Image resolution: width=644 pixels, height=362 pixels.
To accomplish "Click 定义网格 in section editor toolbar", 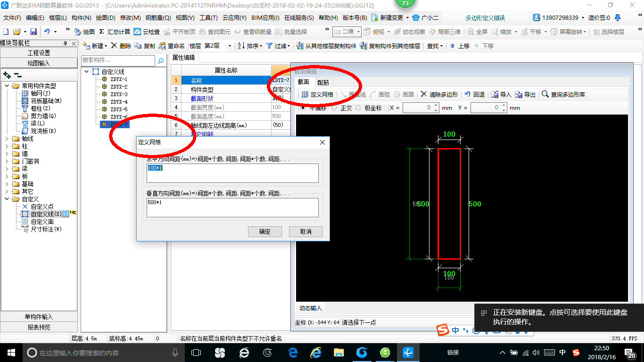I will 317,94.
